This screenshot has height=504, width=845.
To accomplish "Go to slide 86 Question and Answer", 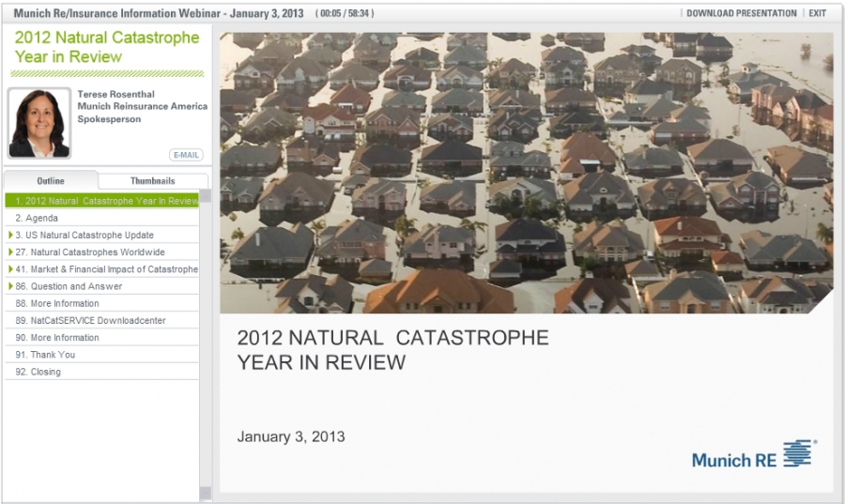I will [x=101, y=286].
